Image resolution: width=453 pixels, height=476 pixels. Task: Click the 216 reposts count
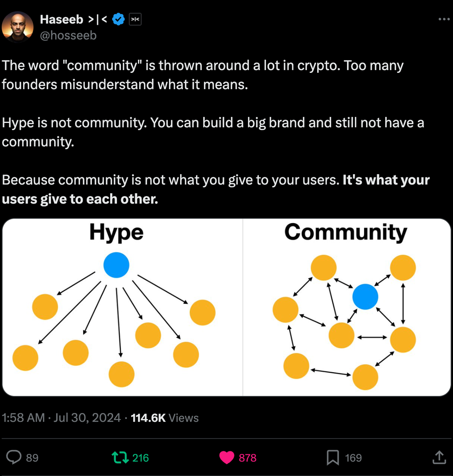click(x=140, y=458)
